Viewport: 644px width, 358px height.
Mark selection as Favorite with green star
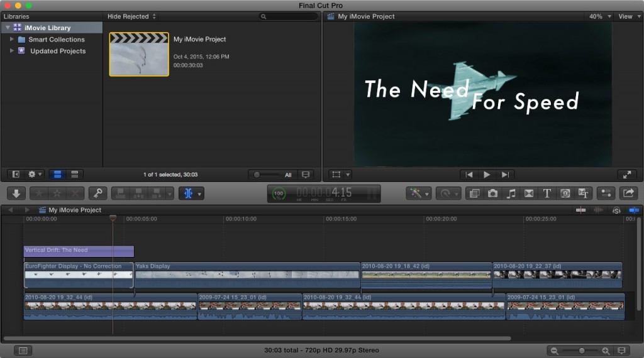click(38, 193)
